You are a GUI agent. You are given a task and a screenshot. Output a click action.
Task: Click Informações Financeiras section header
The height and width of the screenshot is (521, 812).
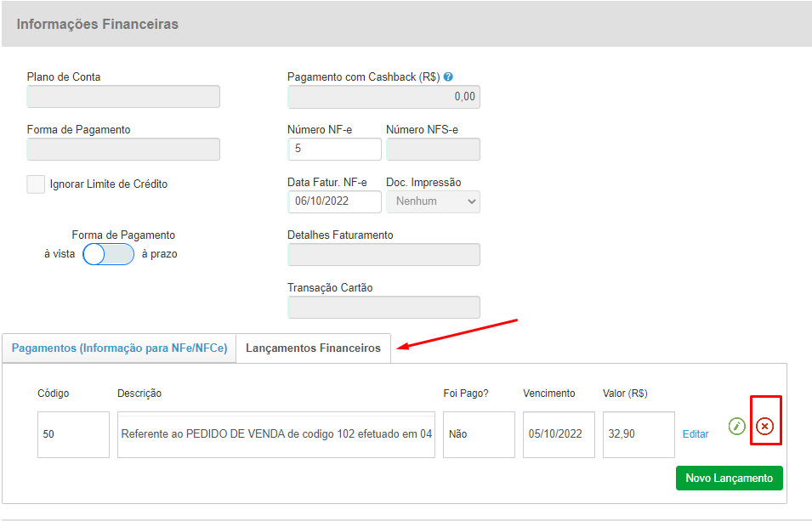pyautogui.click(x=98, y=25)
